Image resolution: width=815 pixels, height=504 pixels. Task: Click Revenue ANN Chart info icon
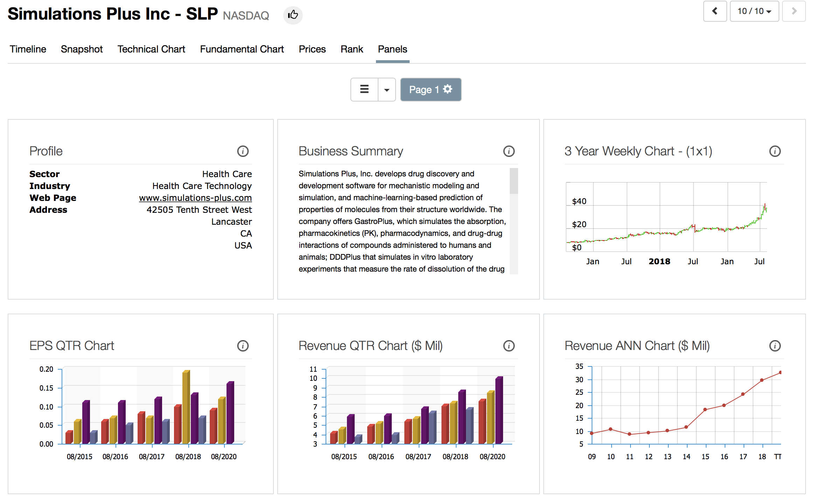coord(775,346)
